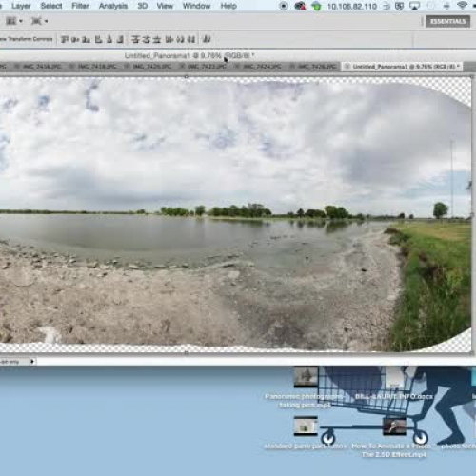The height and width of the screenshot is (476, 476).
Task: Close the Untitled_Panorama1 tab with its X
Action: click(347, 67)
